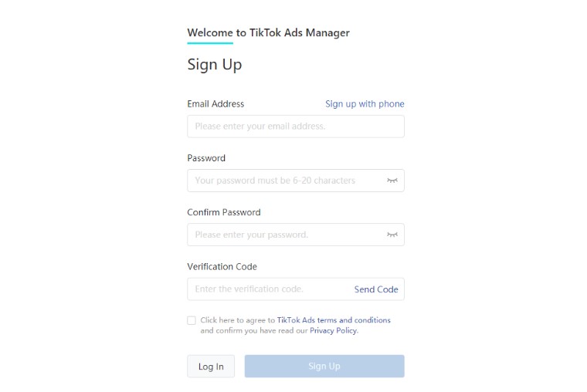Click the large Sign Up heading text
This screenshot has height=392, width=587.
pyautogui.click(x=215, y=65)
